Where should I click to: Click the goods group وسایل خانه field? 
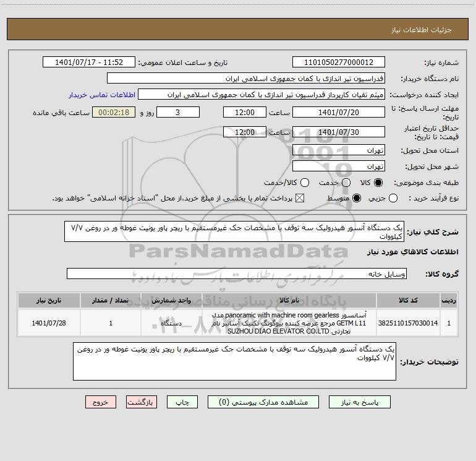tap(237, 274)
